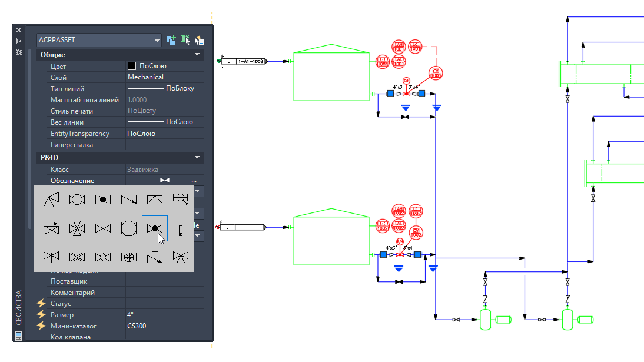Viewport: 644px width, 362px height.
Task: Select the lower green storage tank
Action: coord(331,237)
